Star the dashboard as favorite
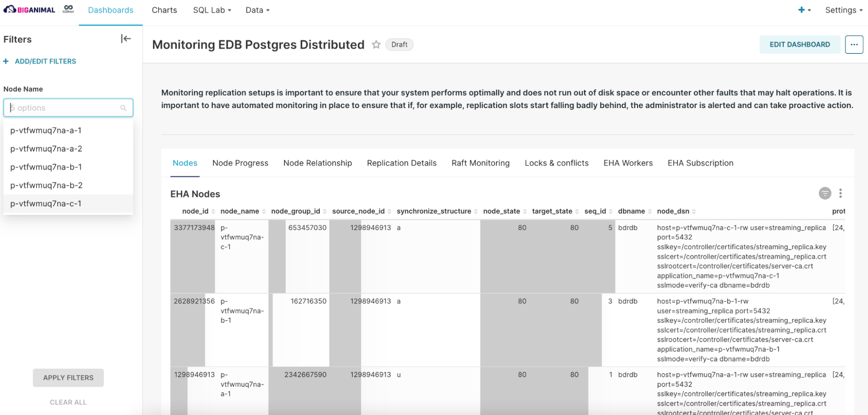The width and height of the screenshot is (868, 415). 376,45
